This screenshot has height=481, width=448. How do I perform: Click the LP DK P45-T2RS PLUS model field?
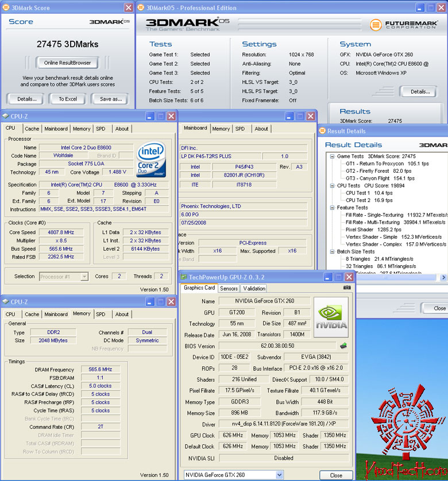[221, 156]
